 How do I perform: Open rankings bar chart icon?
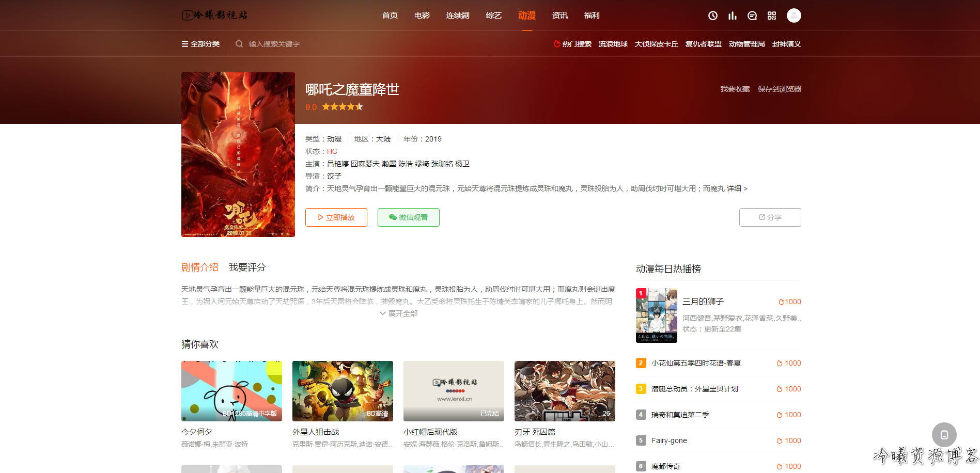(733, 15)
